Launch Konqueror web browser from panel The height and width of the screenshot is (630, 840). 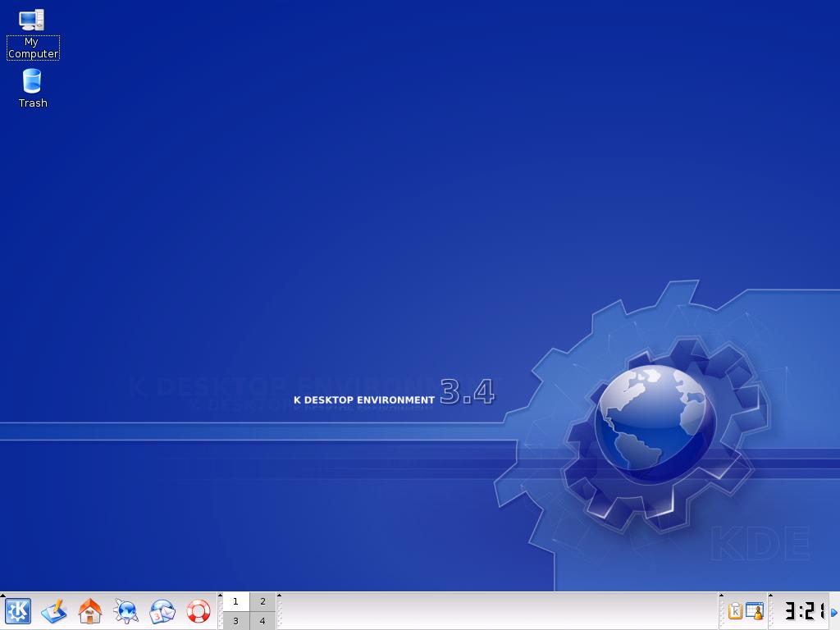126,611
